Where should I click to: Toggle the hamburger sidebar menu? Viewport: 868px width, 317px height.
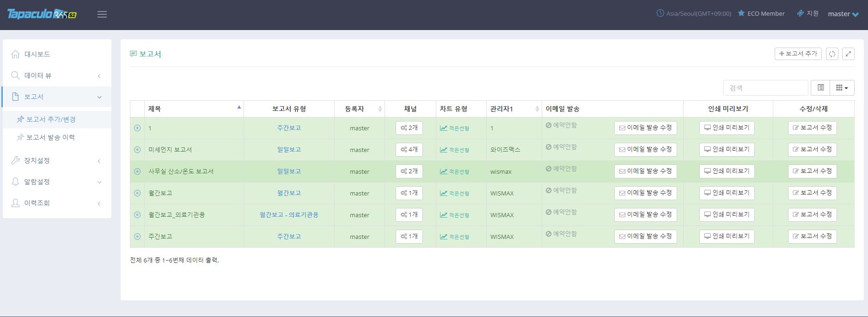[102, 14]
